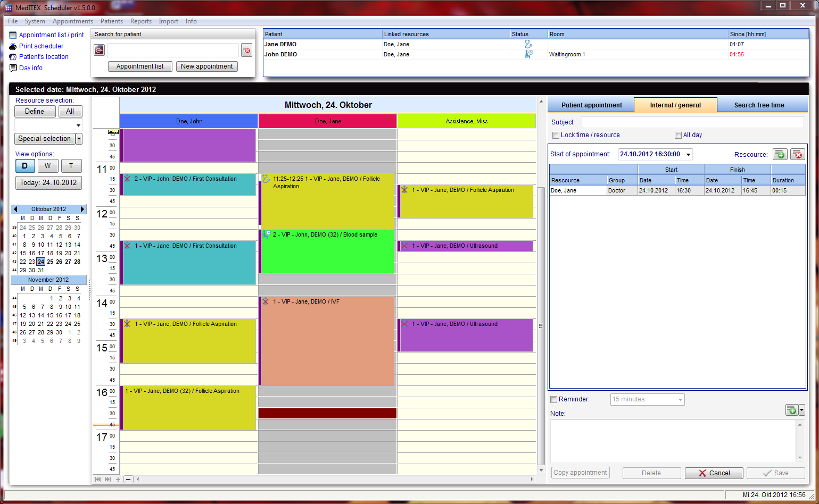Viewport: 819px width, 504px height.
Task: Switch to Day view with the D button
Action: [25, 166]
